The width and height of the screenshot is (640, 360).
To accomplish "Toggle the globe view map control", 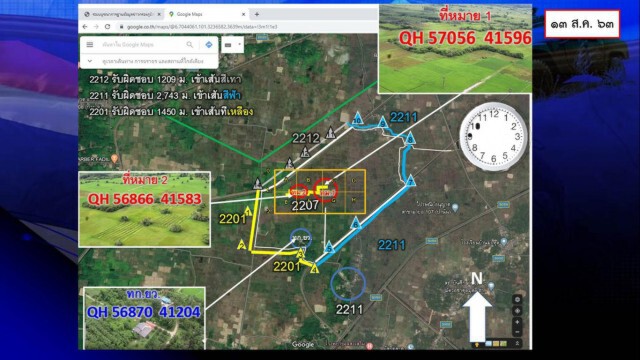I will pyautogui.click(x=517, y=300).
